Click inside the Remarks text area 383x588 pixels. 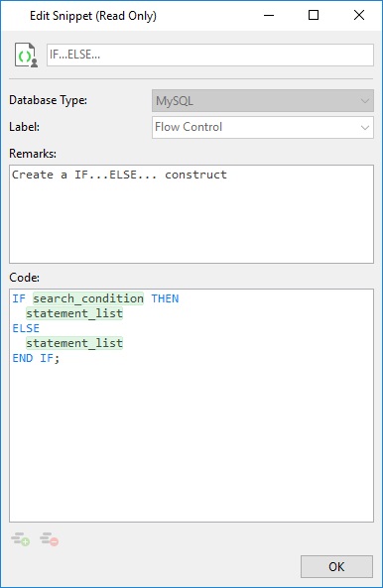pos(191,214)
